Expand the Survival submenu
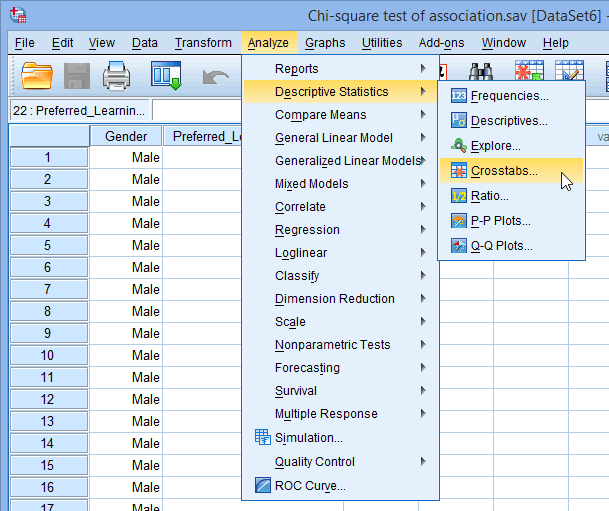The width and height of the screenshot is (609, 511). click(x=340, y=390)
